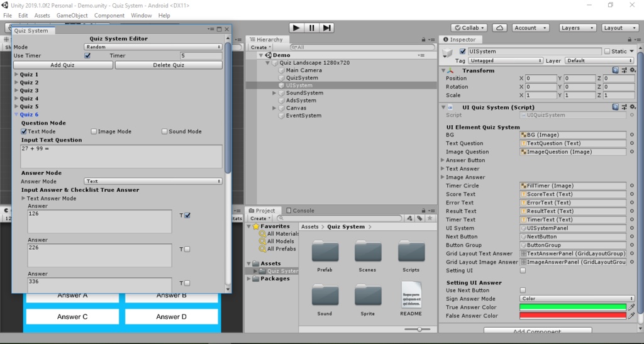Open the Component menu

(x=109, y=15)
